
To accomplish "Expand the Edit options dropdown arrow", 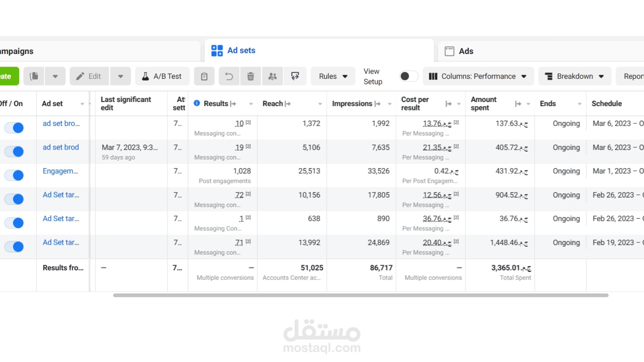I will (120, 76).
